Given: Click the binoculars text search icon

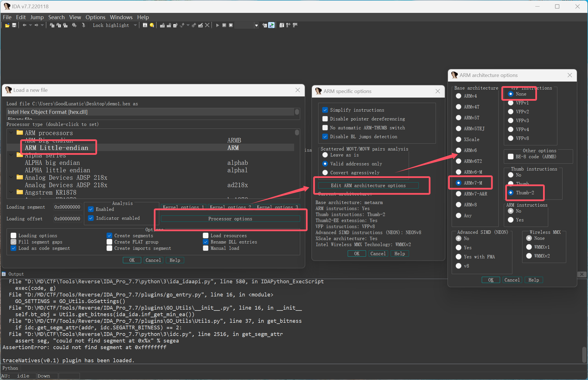Looking at the screenshot, I should pyautogui.click(x=58, y=25).
